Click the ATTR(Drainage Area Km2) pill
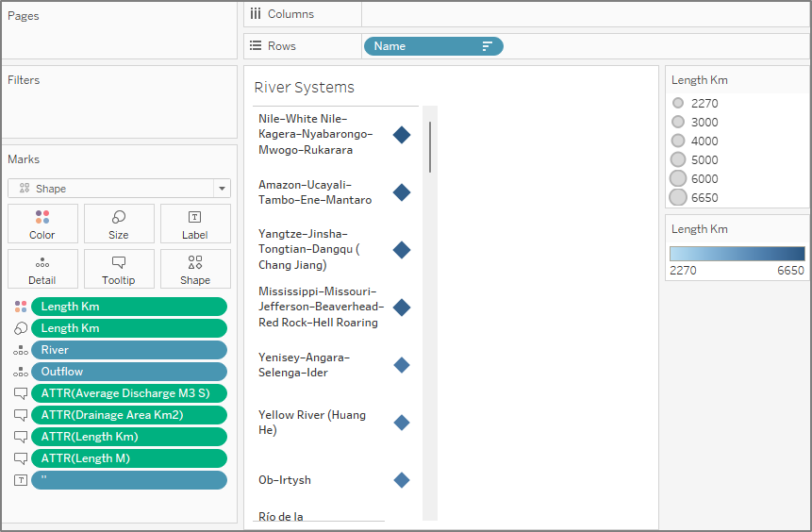Viewport: 812px width, 532px height. [x=129, y=415]
